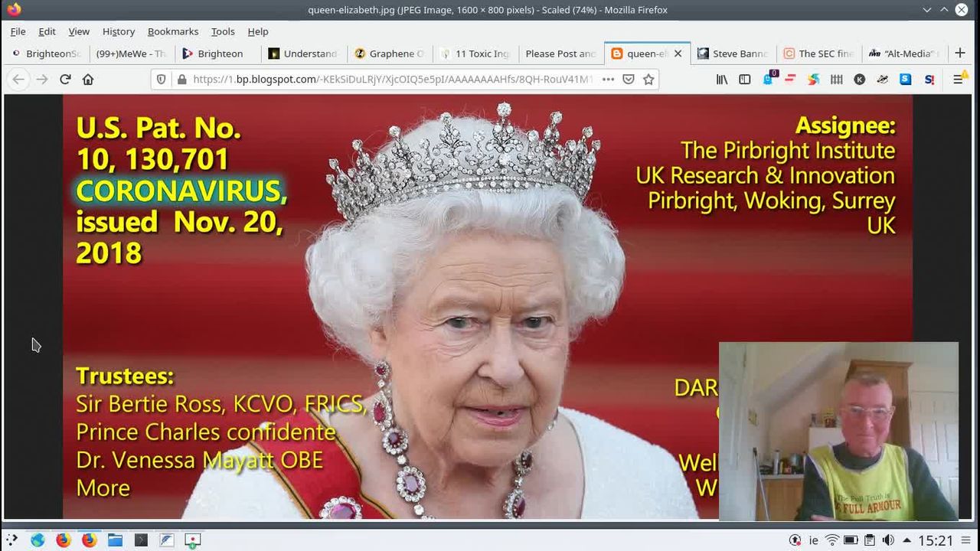Image resolution: width=980 pixels, height=551 pixels.
Task: Open the Firefox hamburger menu
Action: [x=958, y=80]
